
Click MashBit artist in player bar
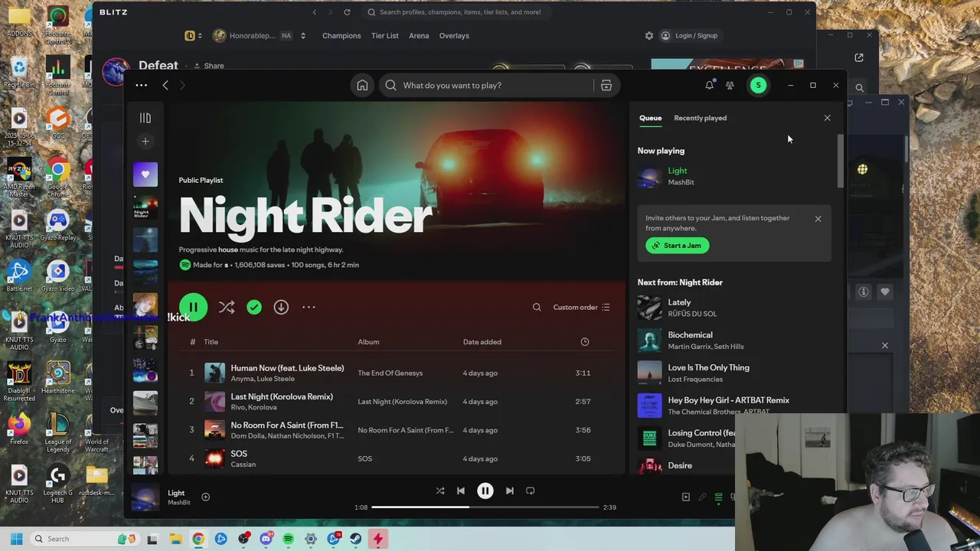click(178, 503)
